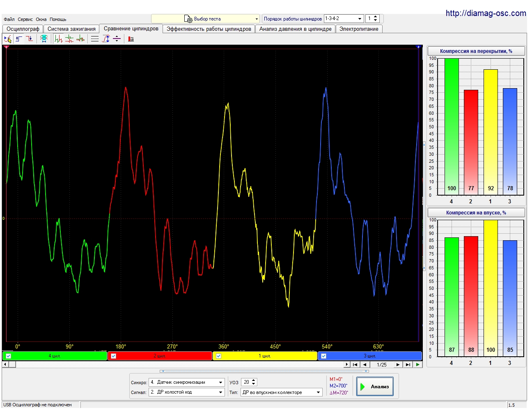
Task: Uncheck the 2 цил. checkbox
Action: [113, 356]
